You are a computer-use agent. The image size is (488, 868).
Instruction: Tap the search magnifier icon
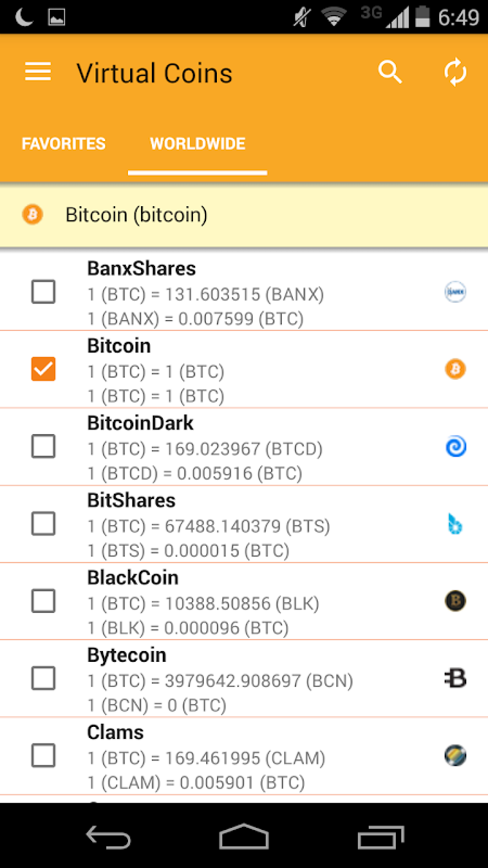click(x=390, y=72)
